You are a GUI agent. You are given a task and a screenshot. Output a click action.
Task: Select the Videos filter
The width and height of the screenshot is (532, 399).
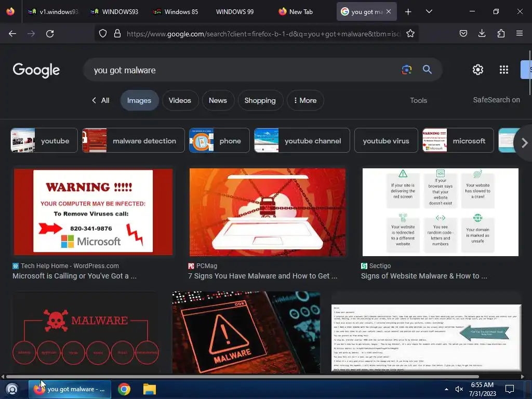pyautogui.click(x=180, y=100)
